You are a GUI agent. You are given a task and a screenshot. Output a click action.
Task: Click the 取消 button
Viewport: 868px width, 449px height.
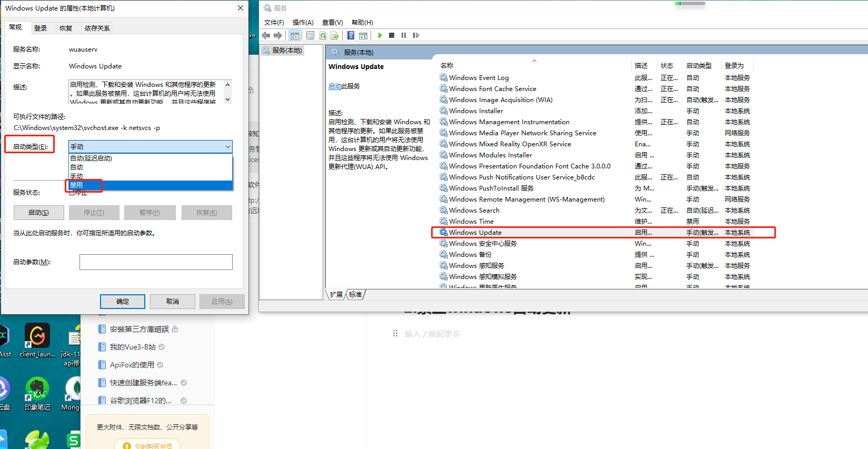pos(173,301)
